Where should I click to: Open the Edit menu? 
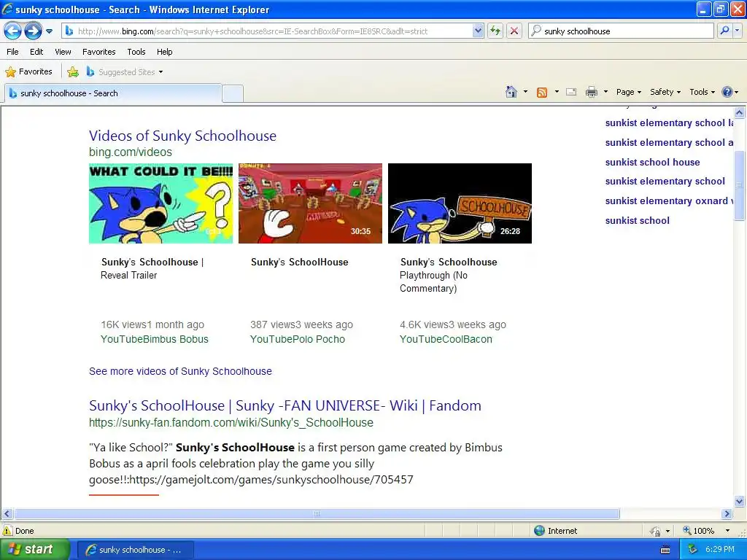pyautogui.click(x=36, y=52)
